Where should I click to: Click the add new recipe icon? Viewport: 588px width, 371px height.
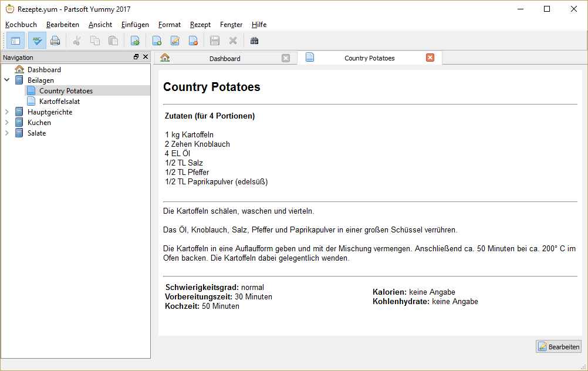pos(157,41)
